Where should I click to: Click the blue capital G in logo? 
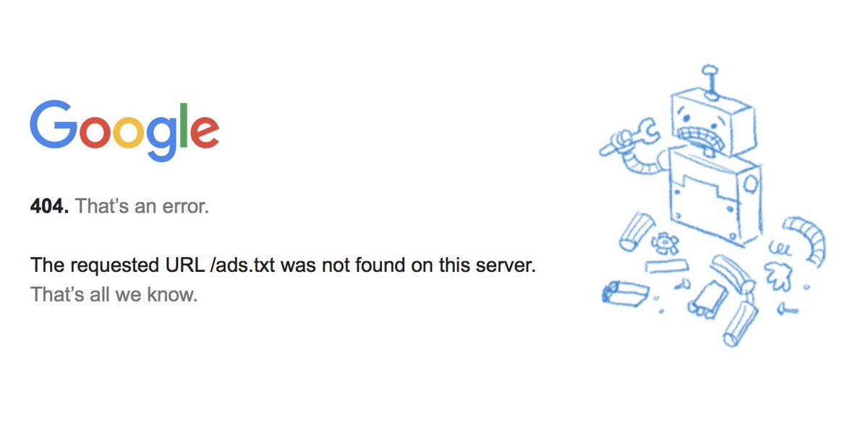click(x=54, y=124)
